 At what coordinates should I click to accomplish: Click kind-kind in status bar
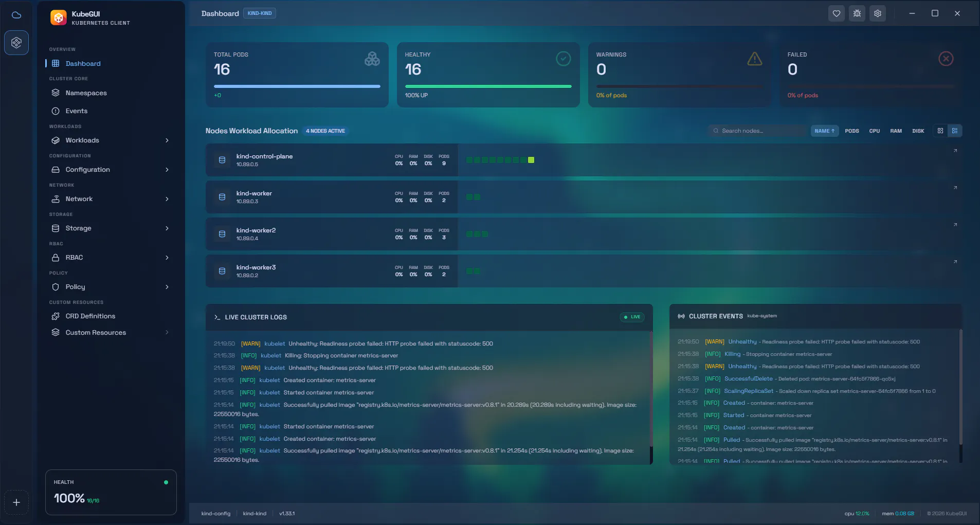click(x=255, y=514)
